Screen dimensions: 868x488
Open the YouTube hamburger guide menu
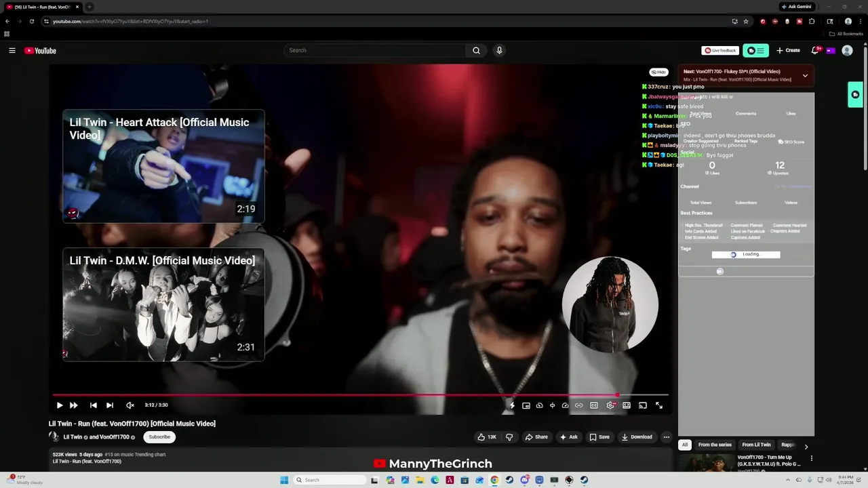click(12, 51)
